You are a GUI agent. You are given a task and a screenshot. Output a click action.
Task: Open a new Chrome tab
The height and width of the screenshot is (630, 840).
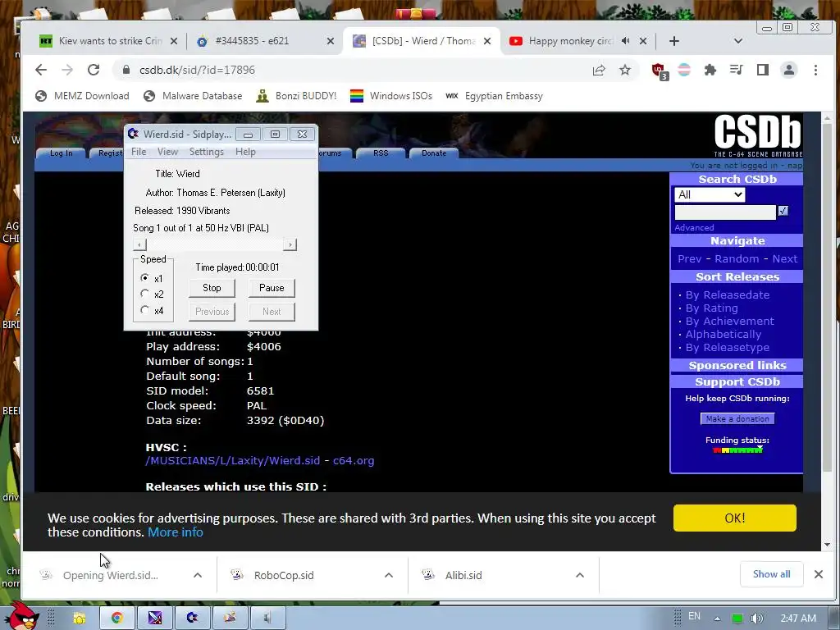click(x=674, y=41)
